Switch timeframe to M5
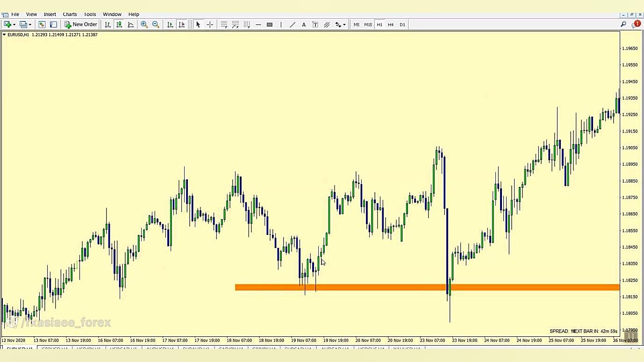 click(x=357, y=24)
